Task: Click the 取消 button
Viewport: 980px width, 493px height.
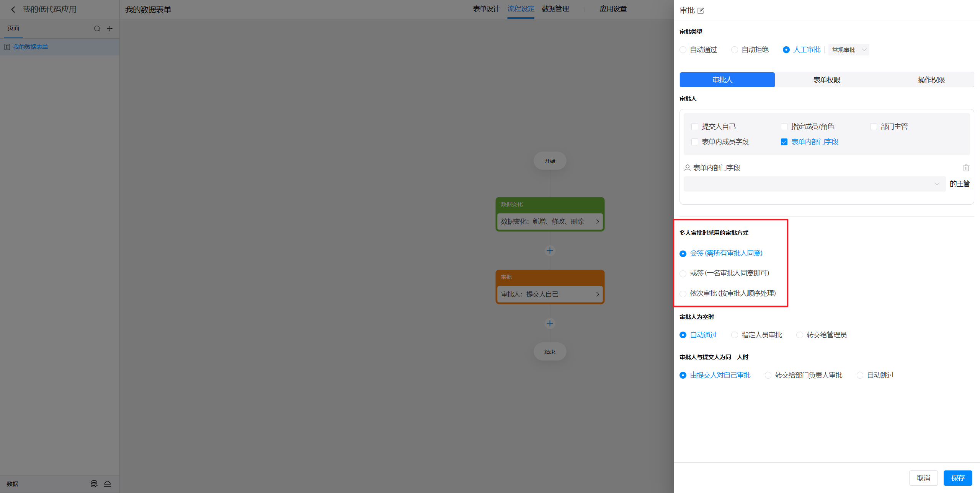Action: click(923, 478)
